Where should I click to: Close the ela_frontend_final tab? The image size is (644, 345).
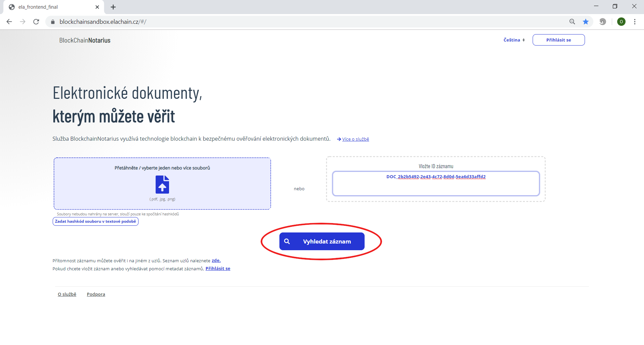[97, 7]
